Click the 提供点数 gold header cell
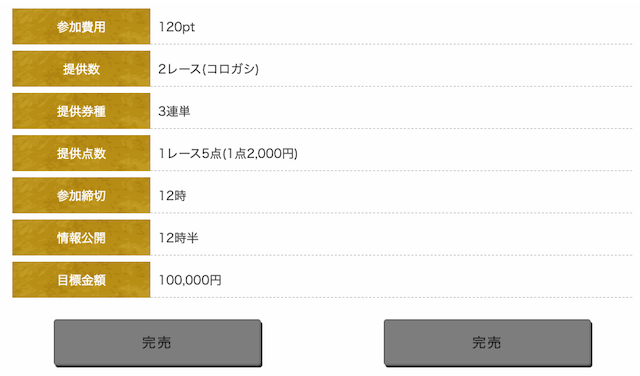 pyautogui.click(x=81, y=153)
